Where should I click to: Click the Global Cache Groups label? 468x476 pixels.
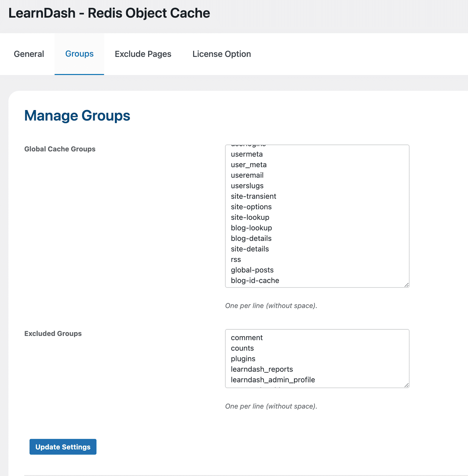tap(60, 149)
